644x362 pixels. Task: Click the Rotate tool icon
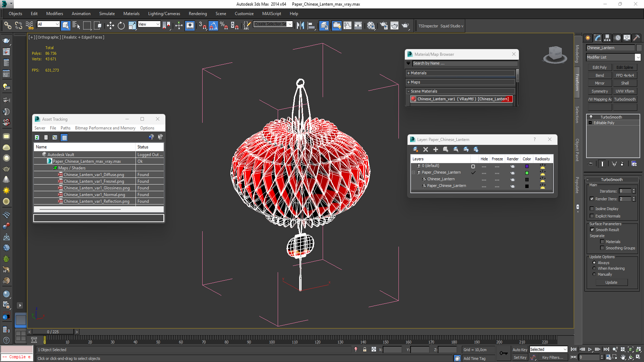pos(121,25)
